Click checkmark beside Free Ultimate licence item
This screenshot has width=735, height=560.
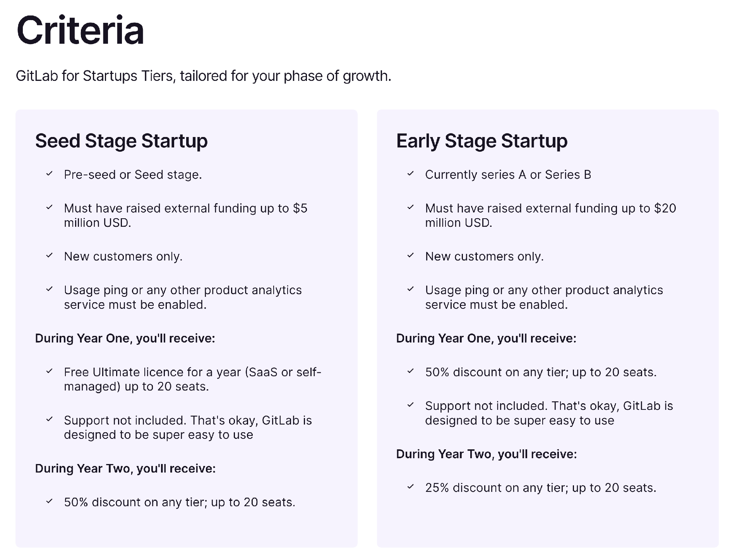point(49,371)
